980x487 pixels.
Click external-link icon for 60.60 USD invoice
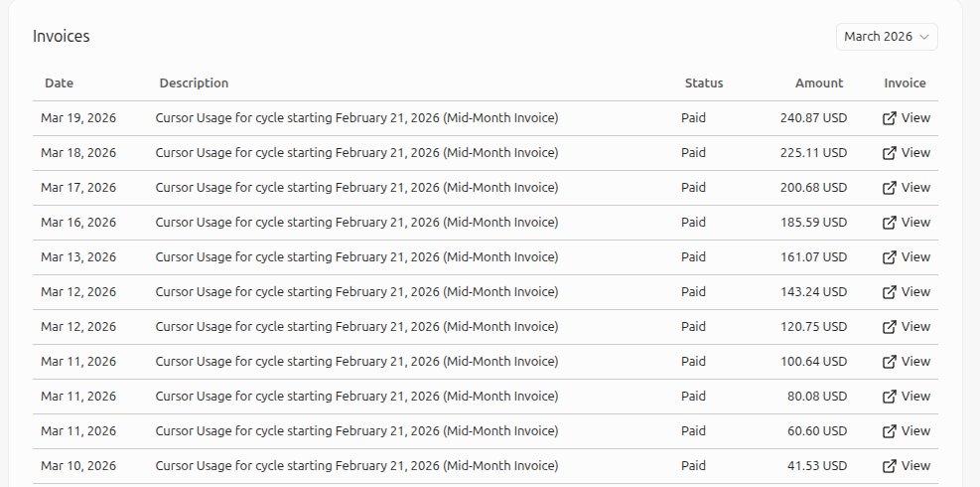tap(889, 431)
